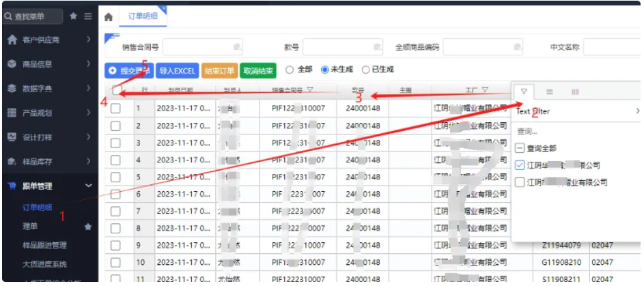644x286 pixels.
Task: Toggle the sidebar hamburger menu icon
Action: [x=88, y=16]
